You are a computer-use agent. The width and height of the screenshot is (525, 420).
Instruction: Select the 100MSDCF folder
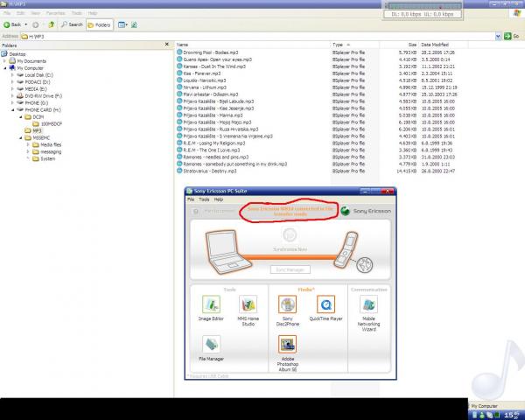tap(52, 124)
